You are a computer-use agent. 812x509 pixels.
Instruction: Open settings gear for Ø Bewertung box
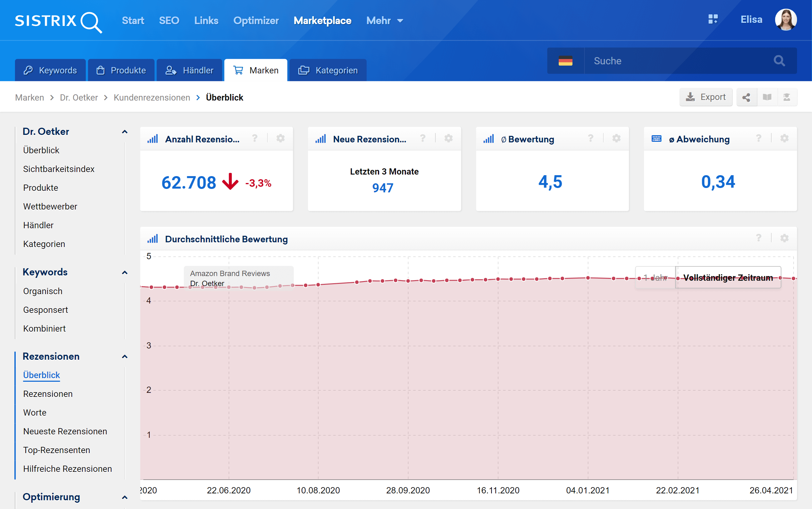point(616,138)
